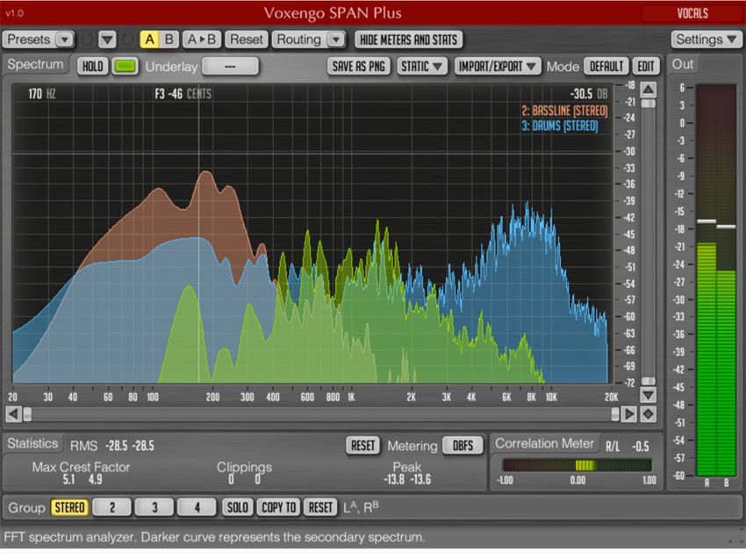The height and width of the screenshot is (560, 746).
Task: Click the statistics RESET button
Action: pyautogui.click(x=363, y=445)
